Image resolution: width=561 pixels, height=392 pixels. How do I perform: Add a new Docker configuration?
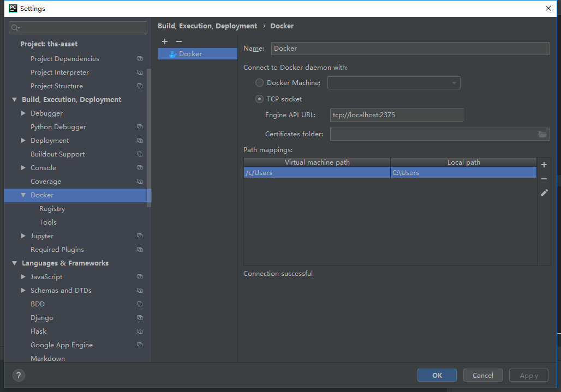tap(165, 41)
